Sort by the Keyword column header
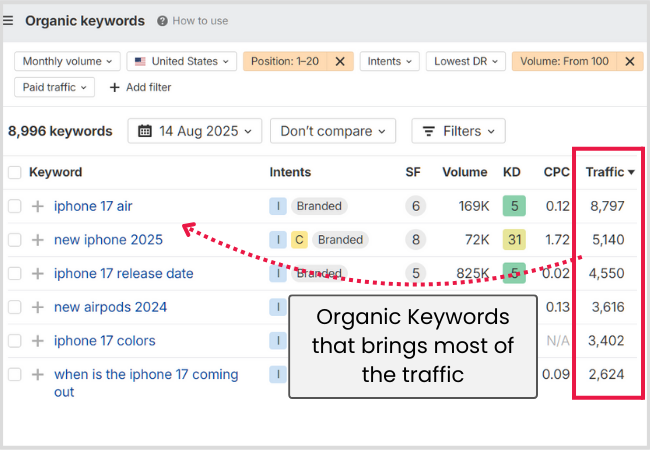Screen dimensions: 650x450 pos(56,172)
